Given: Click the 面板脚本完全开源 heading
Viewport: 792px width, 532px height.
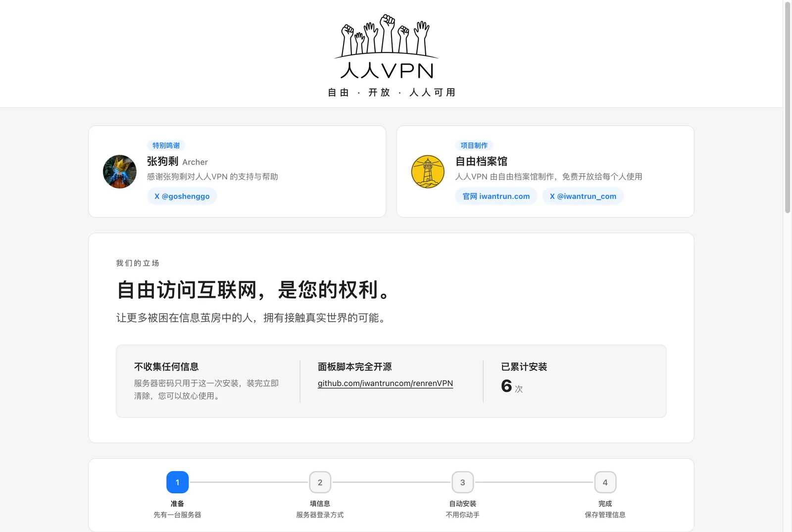Looking at the screenshot, I should coord(354,367).
